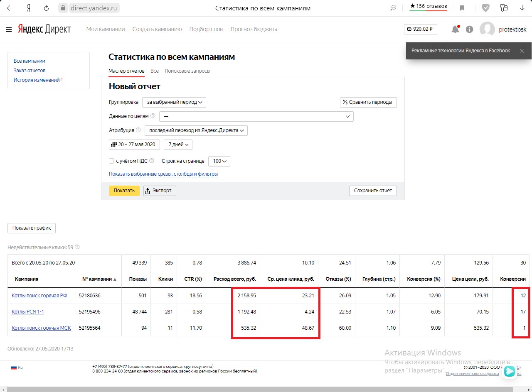Dismiss the Facebook notification banner
The height and width of the screenshot is (392, 532).
pyautogui.click(x=522, y=51)
